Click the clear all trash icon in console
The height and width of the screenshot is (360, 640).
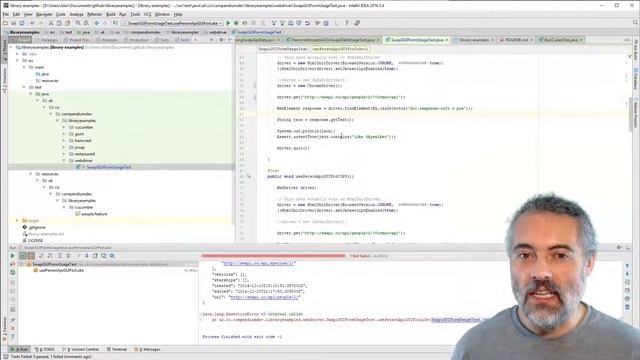(x=627, y=307)
